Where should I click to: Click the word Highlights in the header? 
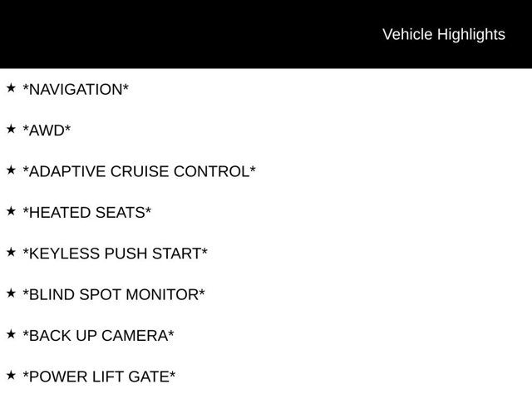[471, 34]
